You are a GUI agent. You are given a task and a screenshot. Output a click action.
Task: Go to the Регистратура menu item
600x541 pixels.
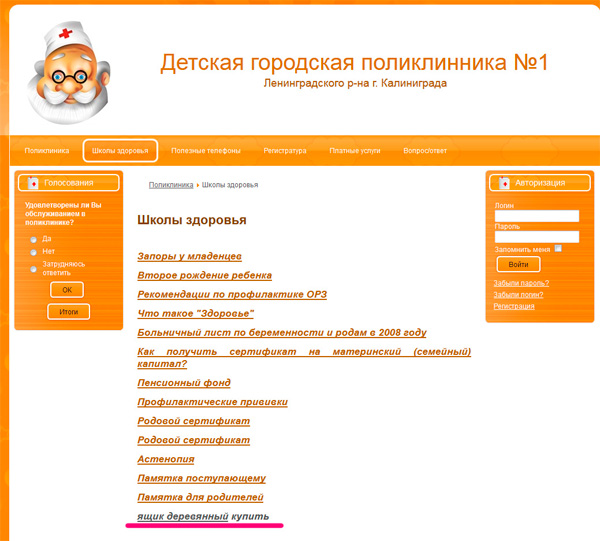[285, 151]
